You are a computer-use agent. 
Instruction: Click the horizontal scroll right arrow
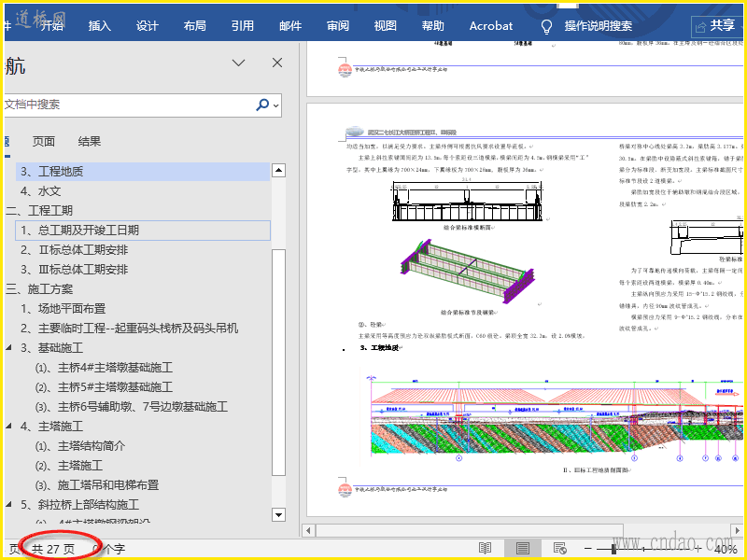pyautogui.click(x=738, y=530)
